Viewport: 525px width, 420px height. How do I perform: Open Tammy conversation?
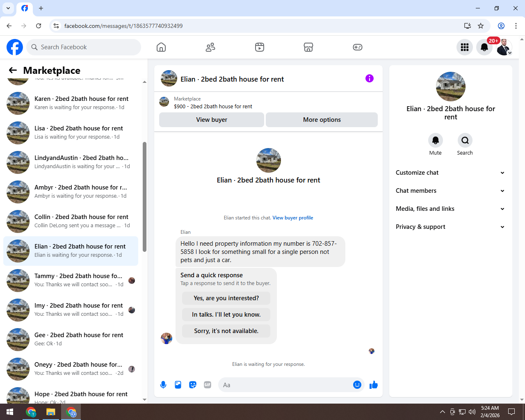coord(71,281)
